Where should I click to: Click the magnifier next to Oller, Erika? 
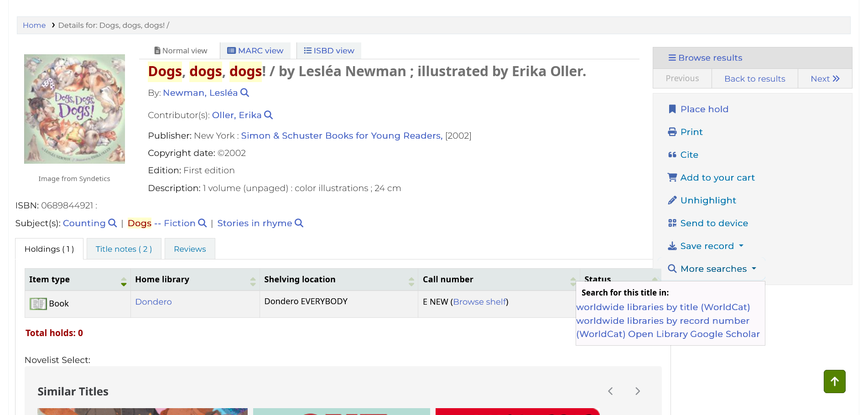click(268, 115)
